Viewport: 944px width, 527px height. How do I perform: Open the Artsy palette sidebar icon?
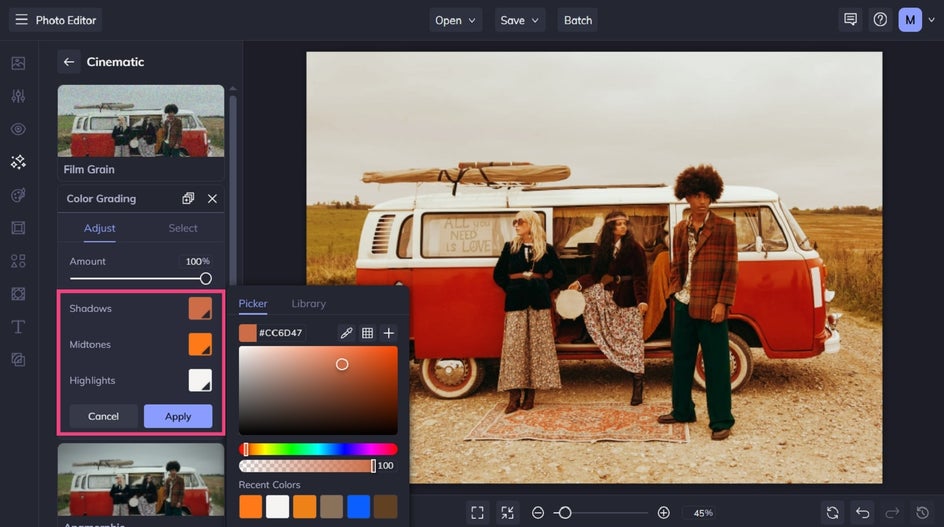pyautogui.click(x=18, y=195)
